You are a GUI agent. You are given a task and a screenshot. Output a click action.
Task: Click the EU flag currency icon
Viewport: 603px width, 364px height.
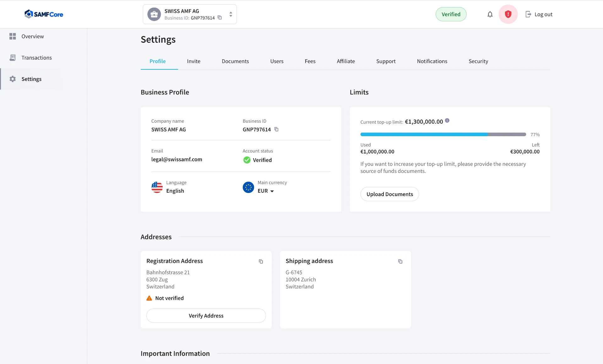coord(248,187)
